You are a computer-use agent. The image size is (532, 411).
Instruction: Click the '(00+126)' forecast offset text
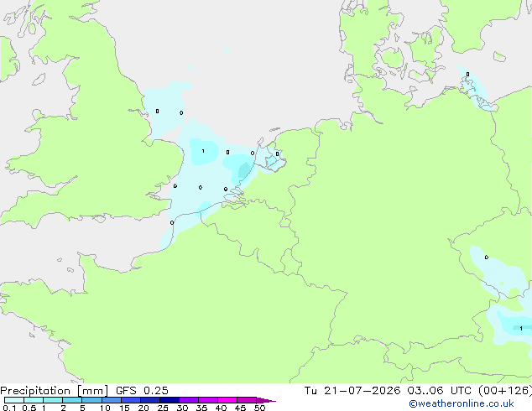point(505,391)
